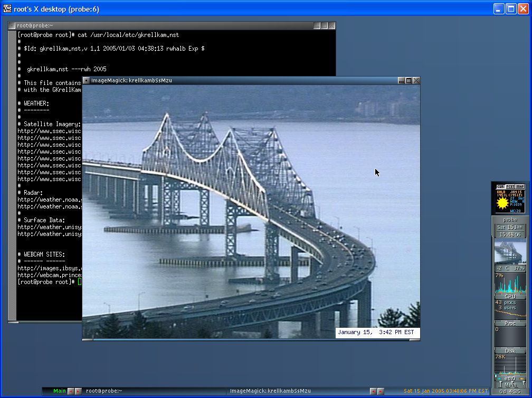Switch the weather display to CUR view
Viewport: 532px width, 398px height.
pyautogui.click(x=501, y=186)
